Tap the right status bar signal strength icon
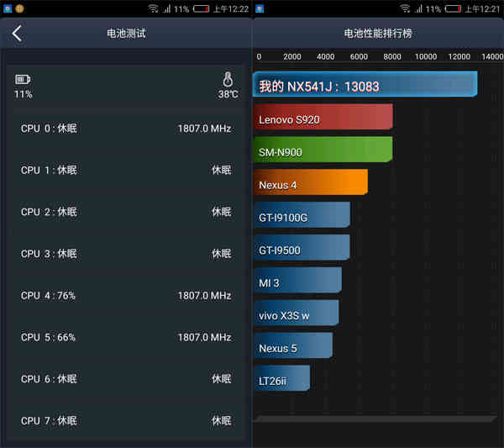This screenshot has width=504, height=448. pos(418,8)
